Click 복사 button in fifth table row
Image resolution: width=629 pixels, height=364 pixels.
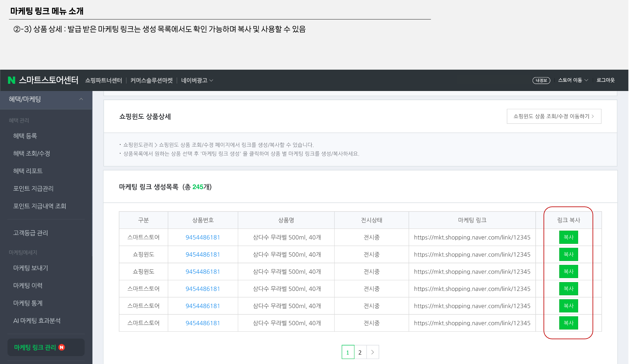(569, 306)
